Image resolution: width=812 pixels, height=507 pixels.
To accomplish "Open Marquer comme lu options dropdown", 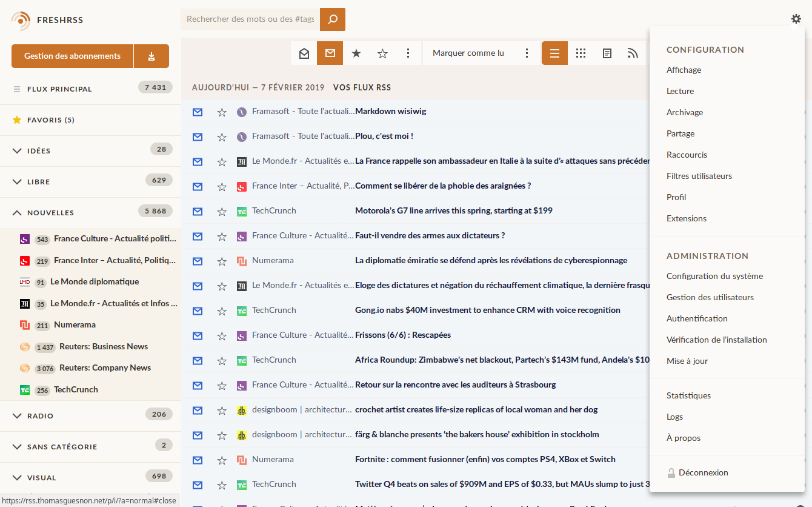I will pyautogui.click(x=527, y=53).
